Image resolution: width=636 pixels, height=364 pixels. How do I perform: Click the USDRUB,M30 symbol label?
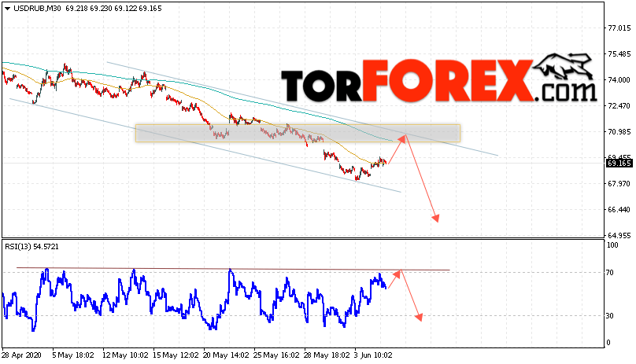click(37, 9)
